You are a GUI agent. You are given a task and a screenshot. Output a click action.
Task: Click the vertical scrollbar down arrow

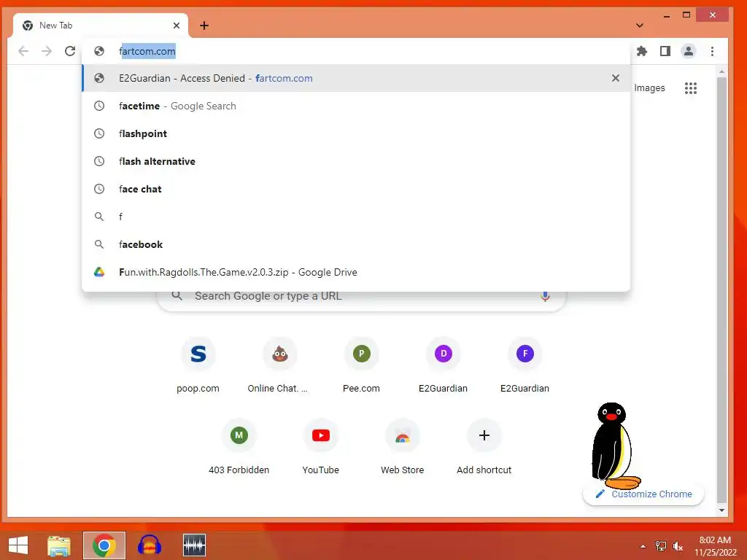click(x=721, y=510)
